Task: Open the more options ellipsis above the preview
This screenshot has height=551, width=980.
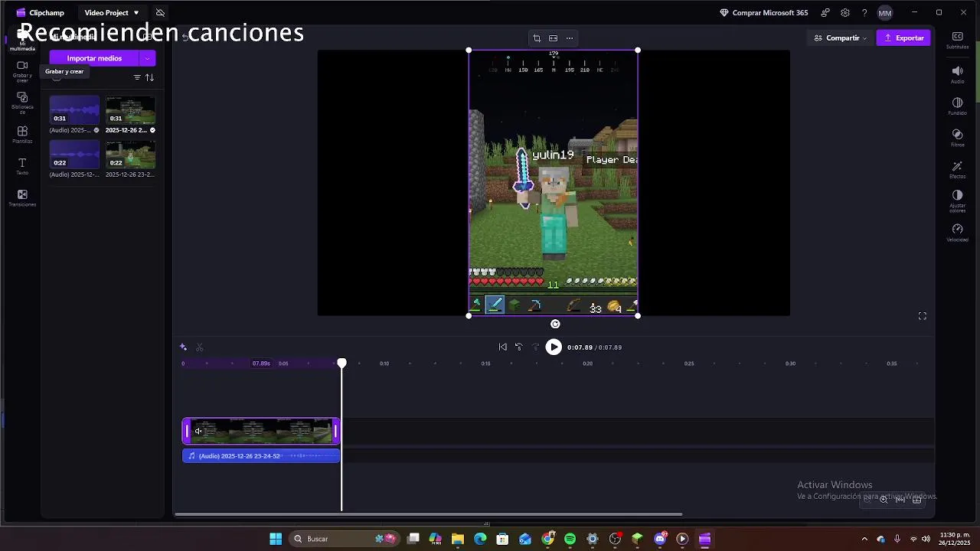Action: coord(570,38)
